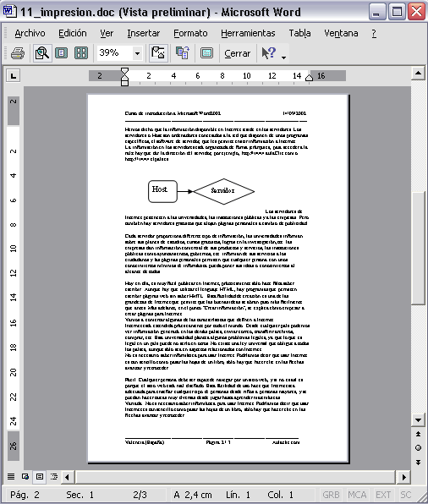The image size is (428, 504).
Task: Click the Sec. 1 status bar entry
Action: (x=80, y=495)
